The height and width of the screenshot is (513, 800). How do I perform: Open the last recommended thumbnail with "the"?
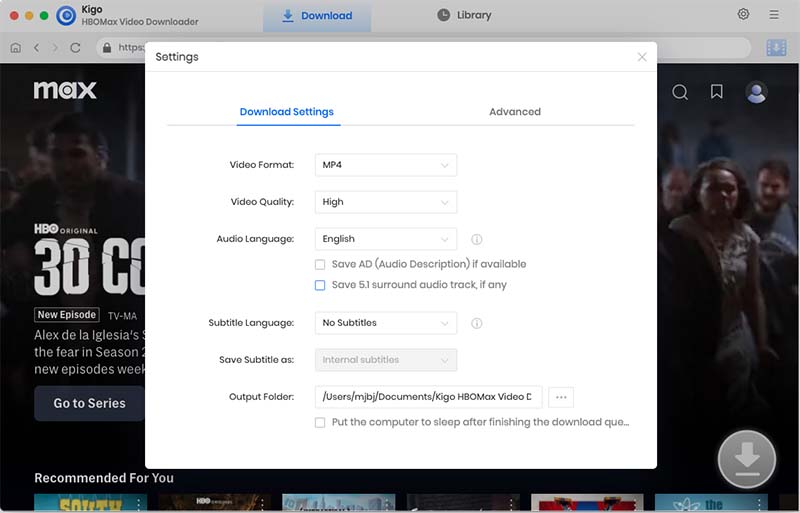pos(712,503)
